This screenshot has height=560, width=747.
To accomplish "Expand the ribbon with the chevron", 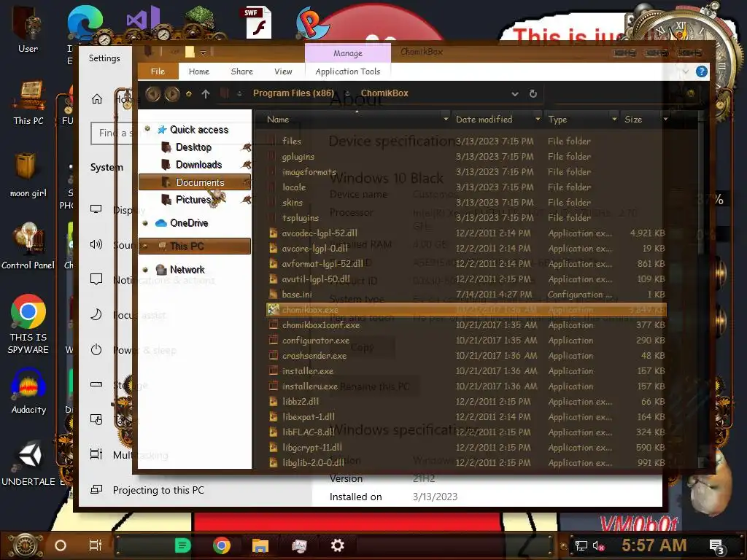I will pos(686,71).
